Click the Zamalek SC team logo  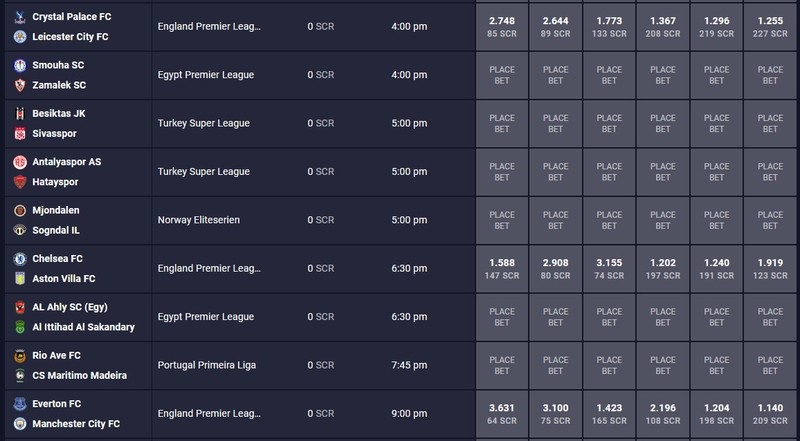pyautogui.click(x=20, y=85)
